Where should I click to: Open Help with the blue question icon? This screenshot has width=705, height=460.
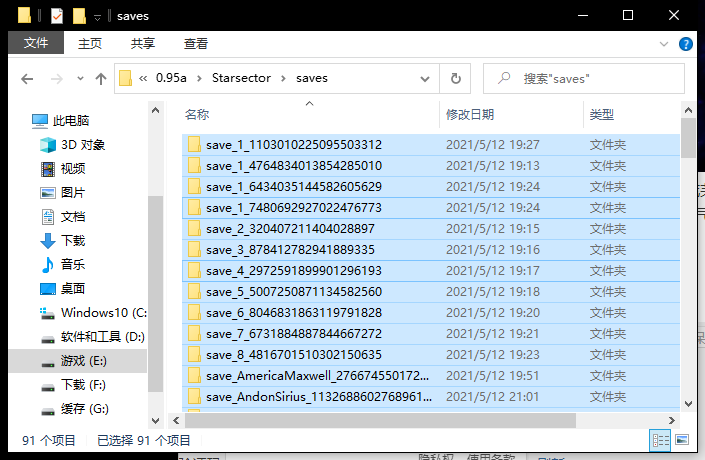pyautogui.click(x=686, y=44)
